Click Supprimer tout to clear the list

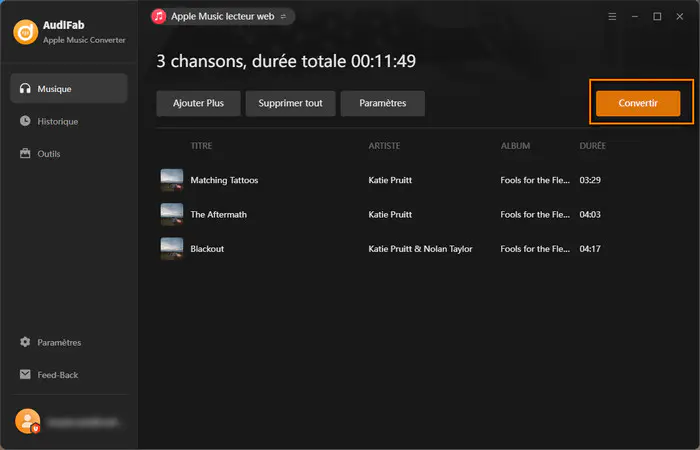tap(290, 103)
